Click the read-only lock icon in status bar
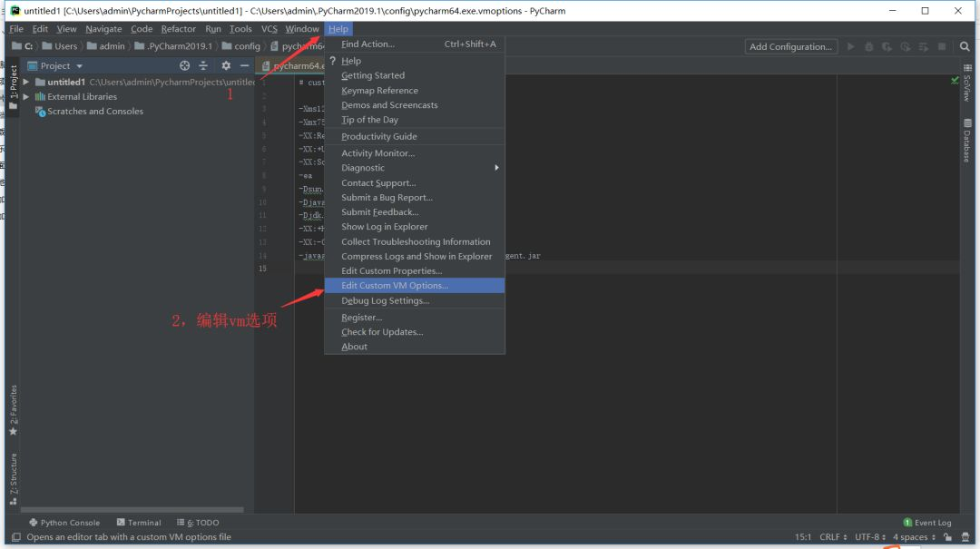Viewport: 980px width, 549px height. tap(948, 537)
